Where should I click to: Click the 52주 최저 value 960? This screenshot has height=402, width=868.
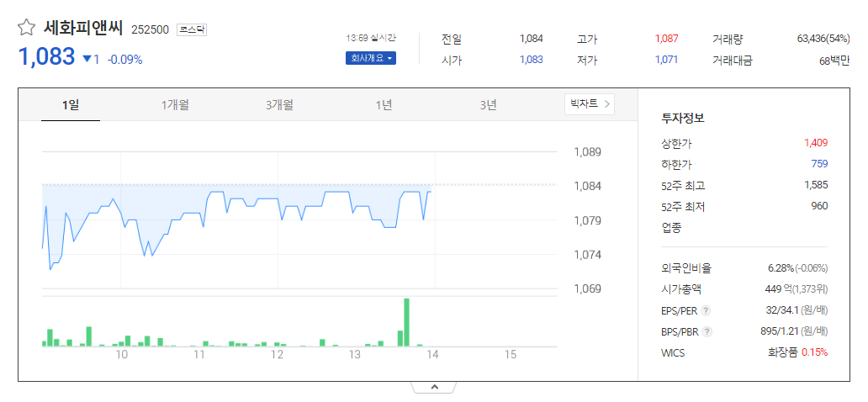coord(819,206)
